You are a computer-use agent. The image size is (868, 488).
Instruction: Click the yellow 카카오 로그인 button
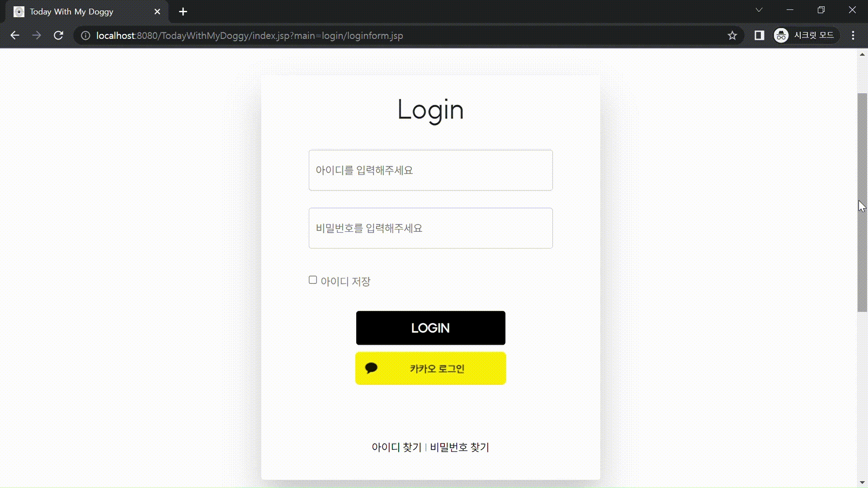(x=430, y=368)
